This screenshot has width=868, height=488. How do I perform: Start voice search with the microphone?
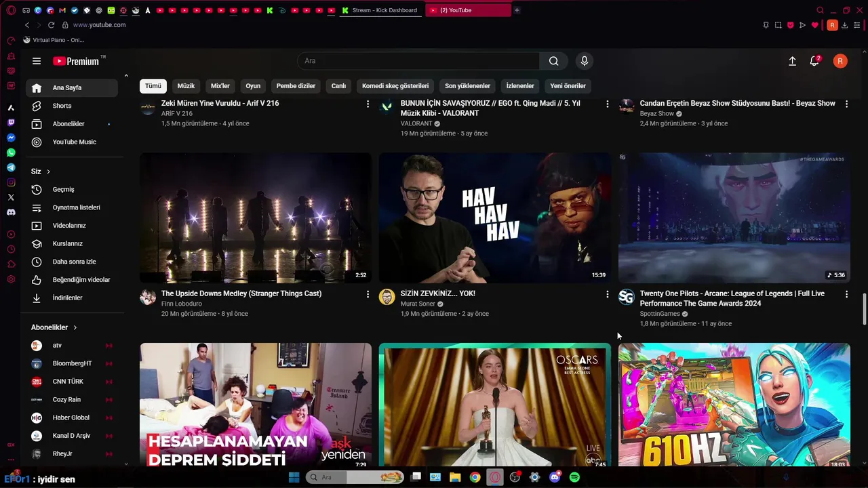coord(585,61)
